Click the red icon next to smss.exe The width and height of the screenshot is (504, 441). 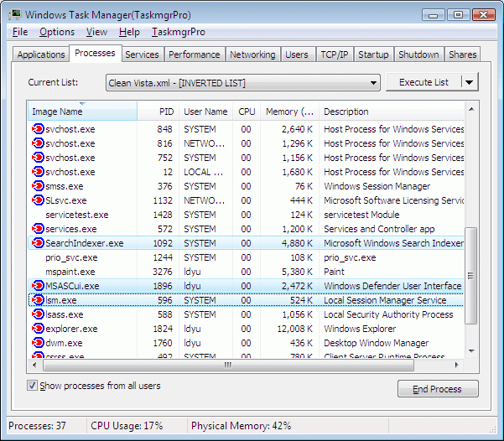(37, 186)
